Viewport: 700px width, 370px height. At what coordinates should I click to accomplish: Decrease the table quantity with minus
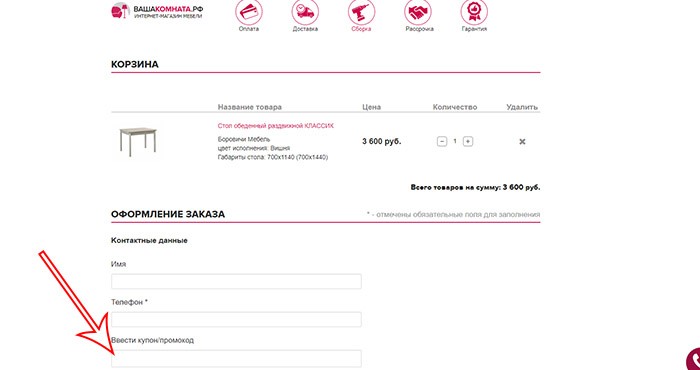pos(442,141)
